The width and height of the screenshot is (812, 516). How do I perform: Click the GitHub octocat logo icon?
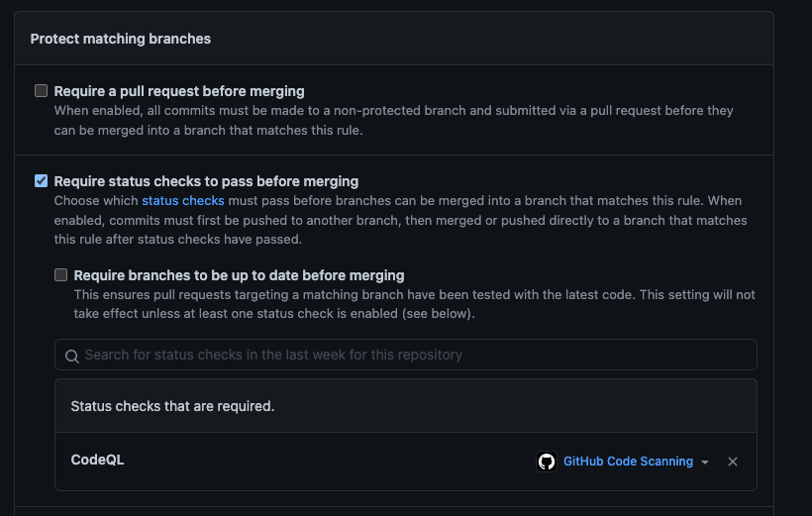tap(547, 462)
